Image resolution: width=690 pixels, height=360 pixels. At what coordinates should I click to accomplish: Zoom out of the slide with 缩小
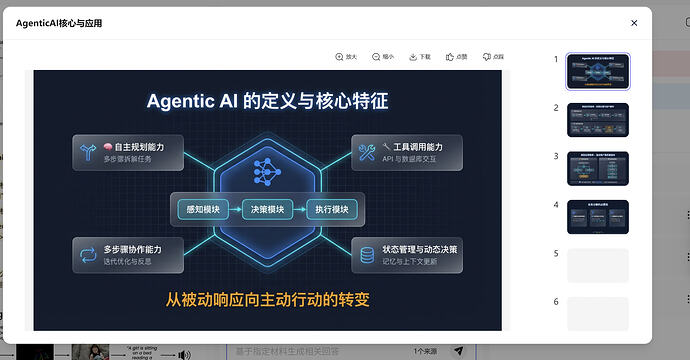click(383, 57)
